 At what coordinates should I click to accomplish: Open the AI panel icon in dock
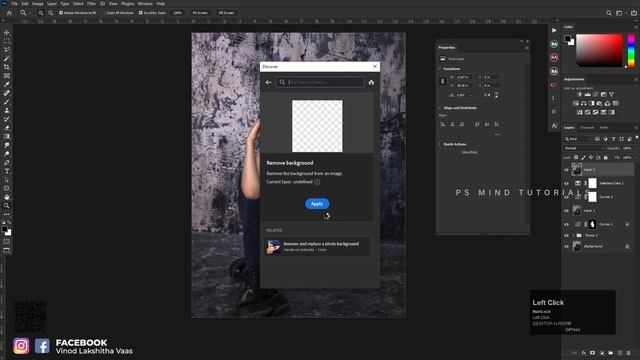coord(554,125)
